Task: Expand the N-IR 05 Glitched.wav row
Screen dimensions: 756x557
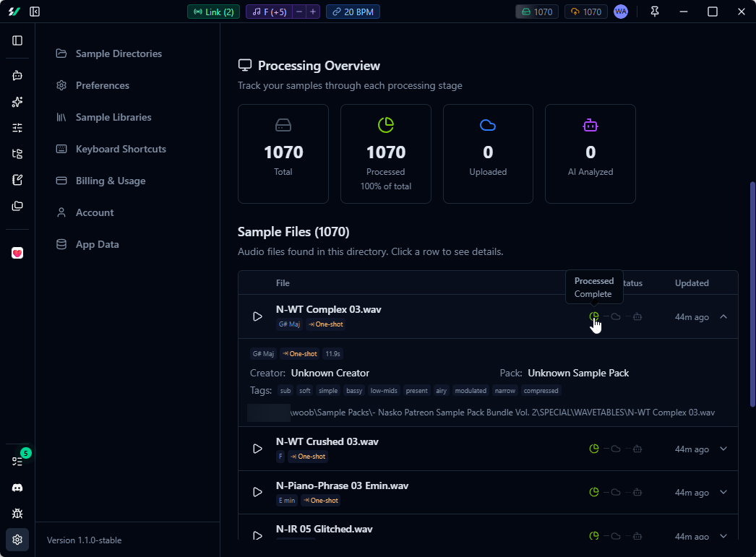Action: pyautogui.click(x=723, y=536)
